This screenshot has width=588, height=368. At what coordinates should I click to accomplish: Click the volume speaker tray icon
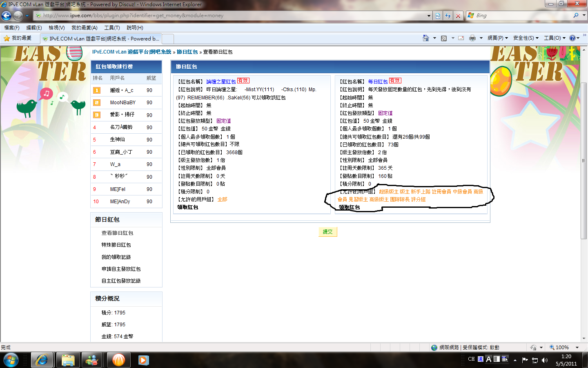(545, 360)
